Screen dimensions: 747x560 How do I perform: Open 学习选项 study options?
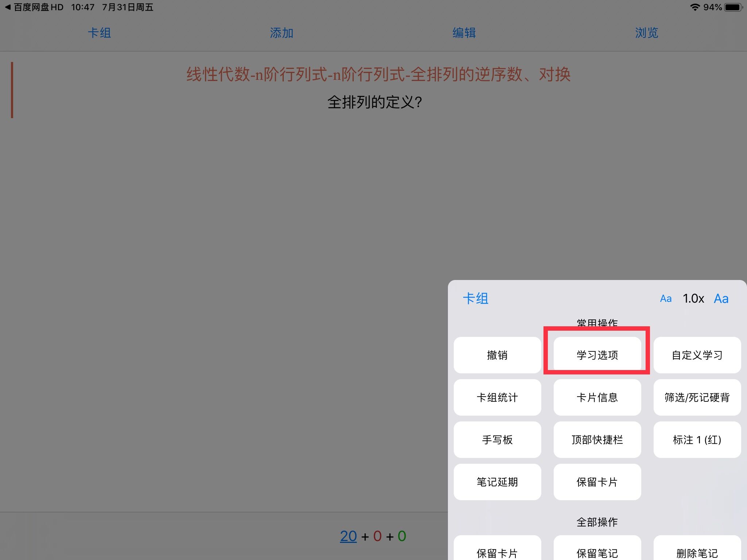click(597, 355)
